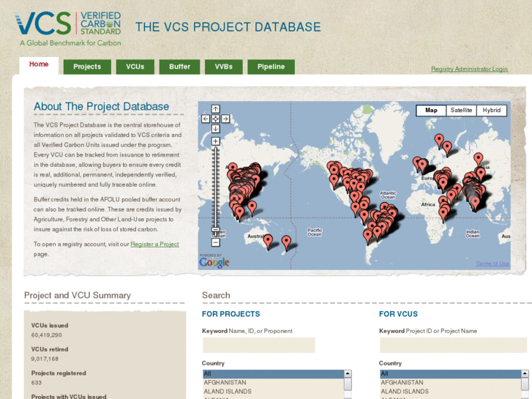This screenshot has width=532, height=399.
Task: Open the Projects tab
Action: pyautogui.click(x=87, y=67)
